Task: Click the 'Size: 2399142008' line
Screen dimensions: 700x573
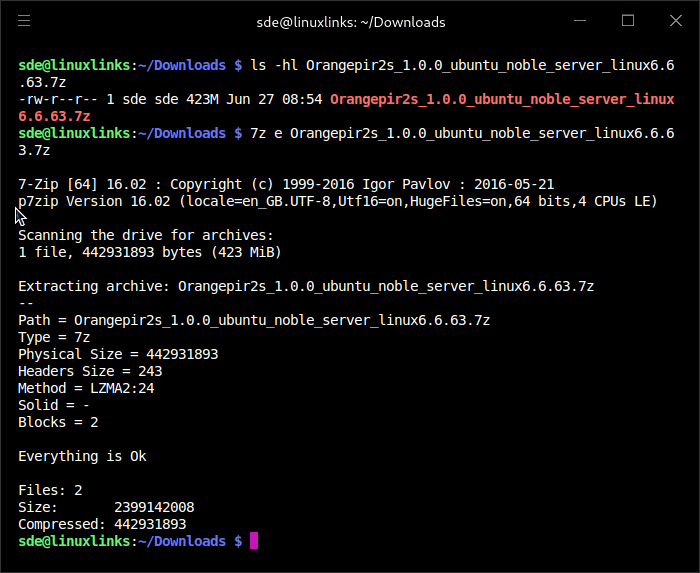Action: tap(106, 507)
